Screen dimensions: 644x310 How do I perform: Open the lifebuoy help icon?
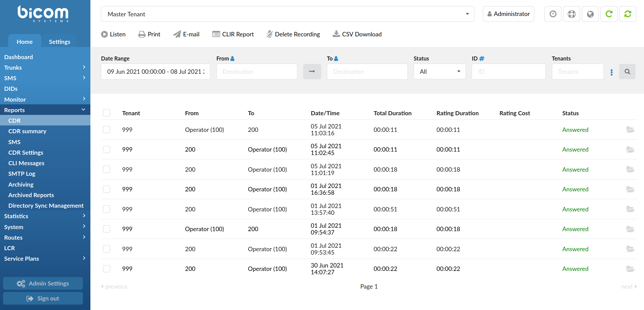click(572, 14)
